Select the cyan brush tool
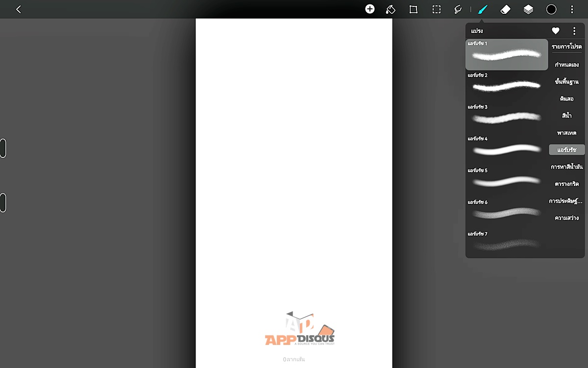The width and height of the screenshot is (588, 368). click(483, 9)
